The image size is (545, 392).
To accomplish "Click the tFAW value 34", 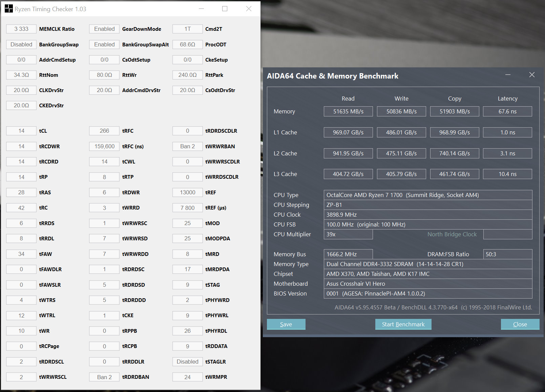I will click(x=21, y=254).
